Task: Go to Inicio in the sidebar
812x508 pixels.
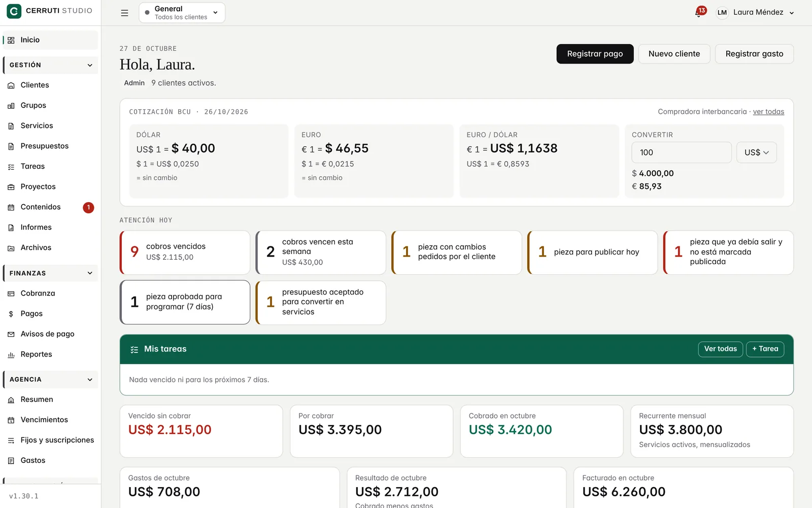Action: click(x=51, y=40)
